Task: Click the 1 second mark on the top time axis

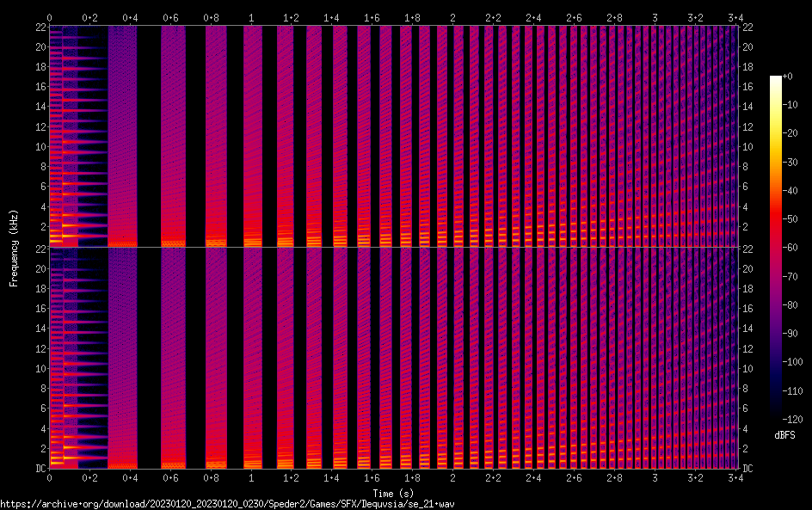Action: pyautogui.click(x=251, y=17)
